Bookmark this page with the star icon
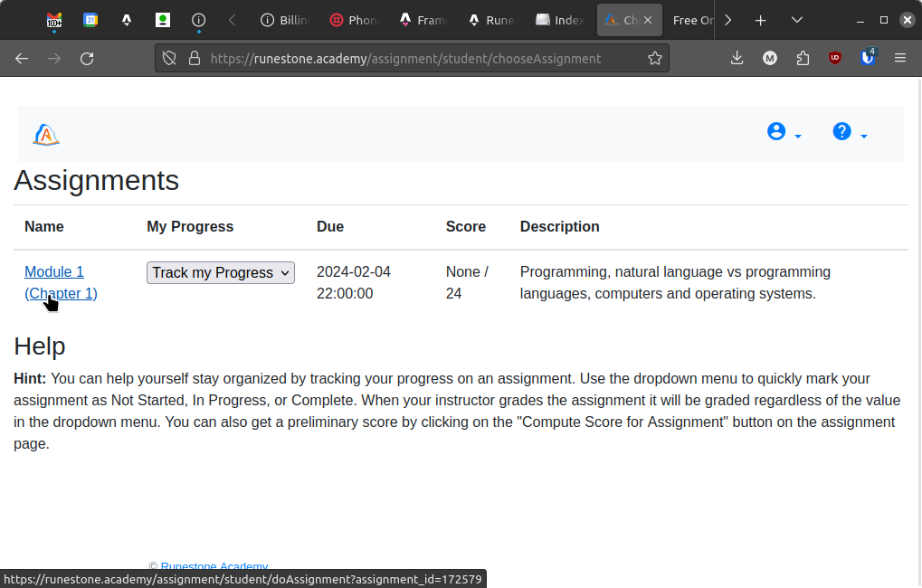Image resolution: width=922 pixels, height=588 pixels. pyautogui.click(x=655, y=57)
